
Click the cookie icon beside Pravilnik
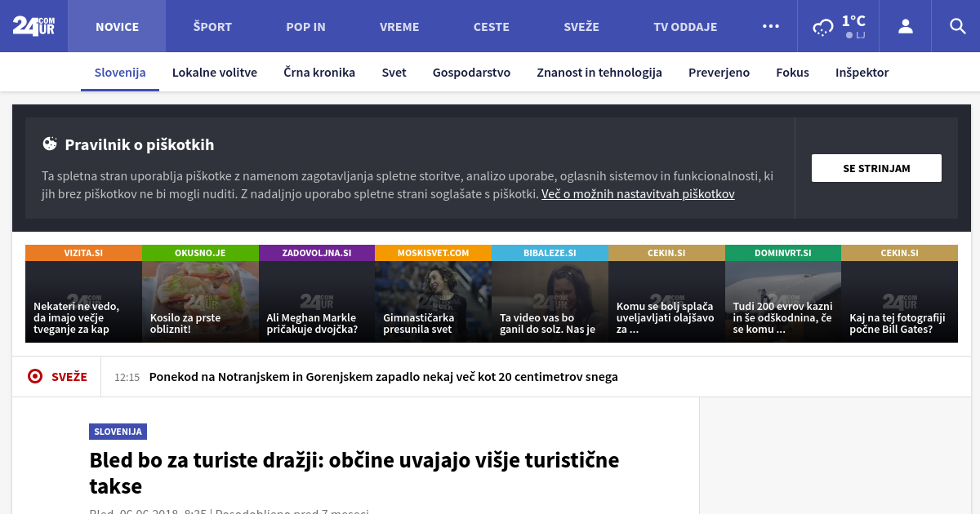(x=51, y=144)
